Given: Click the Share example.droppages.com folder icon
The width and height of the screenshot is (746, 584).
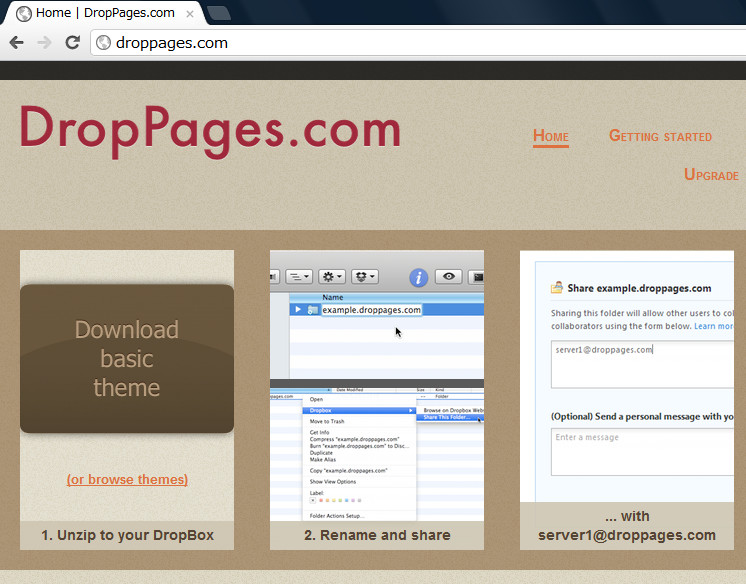Looking at the screenshot, I should pos(557,288).
